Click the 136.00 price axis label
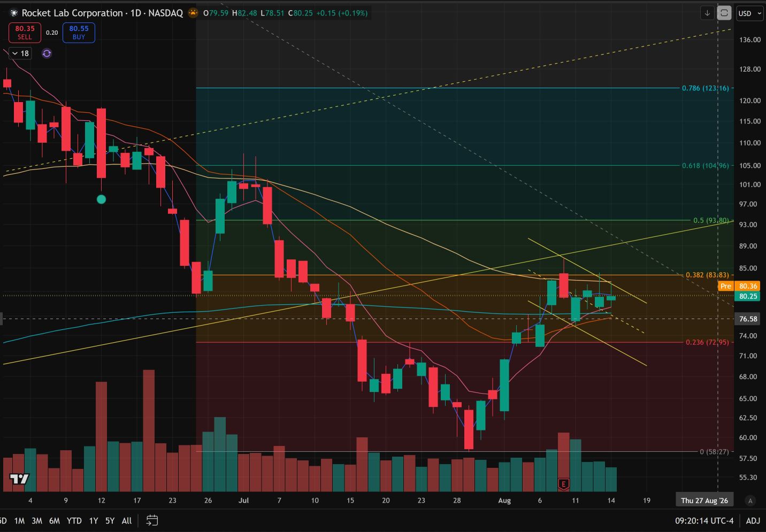The width and height of the screenshot is (766, 532). click(749, 40)
